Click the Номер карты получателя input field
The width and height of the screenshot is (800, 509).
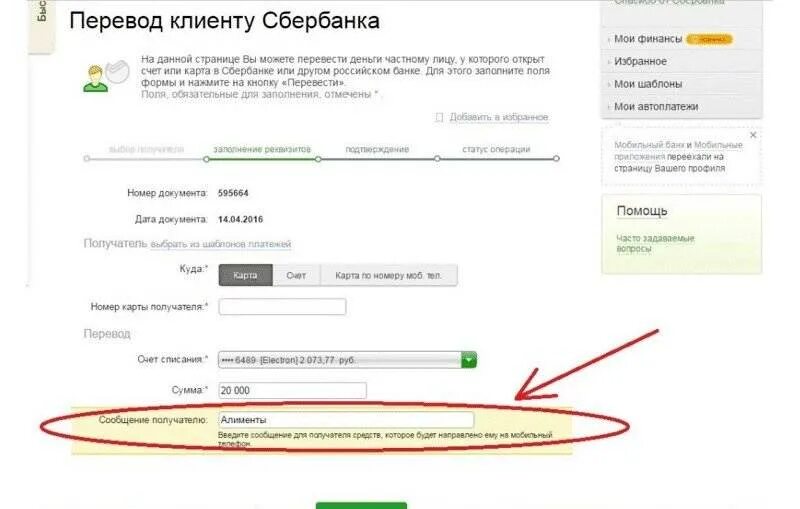point(282,307)
